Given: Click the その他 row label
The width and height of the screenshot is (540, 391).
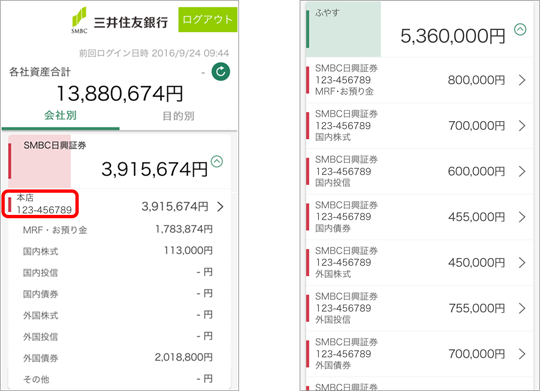Looking at the screenshot, I should (x=36, y=379).
